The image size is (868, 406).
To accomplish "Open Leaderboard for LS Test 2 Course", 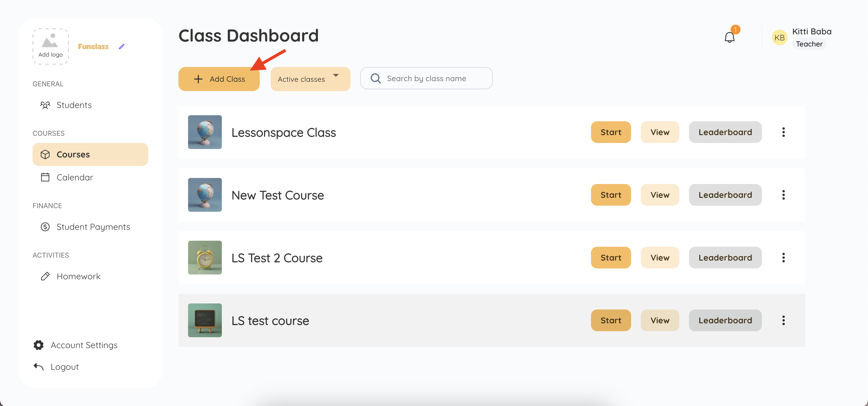I will click(725, 258).
